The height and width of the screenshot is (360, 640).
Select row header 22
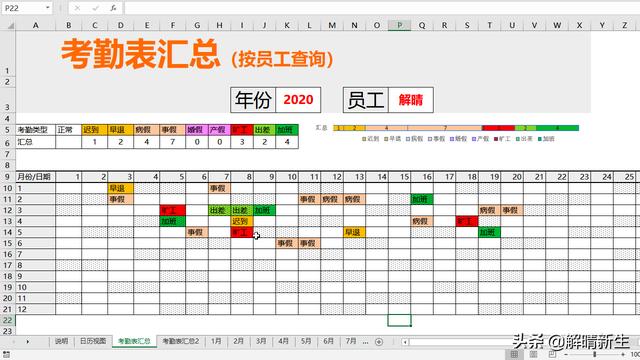click(7, 320)
